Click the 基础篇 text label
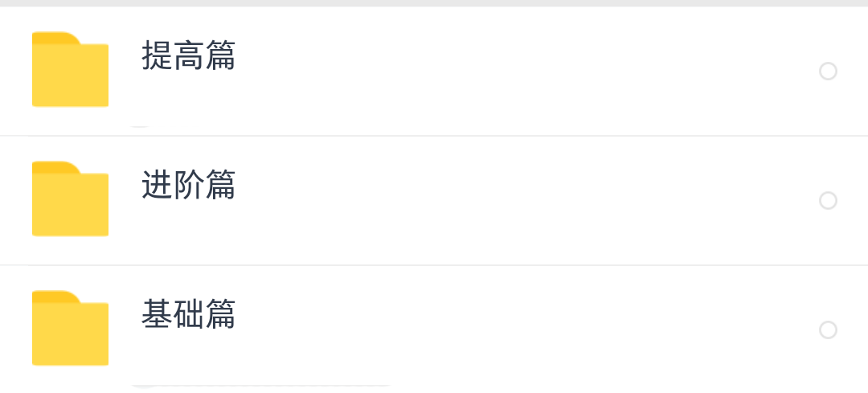Viewport: 868px width, 393px height. click(188, 314)
